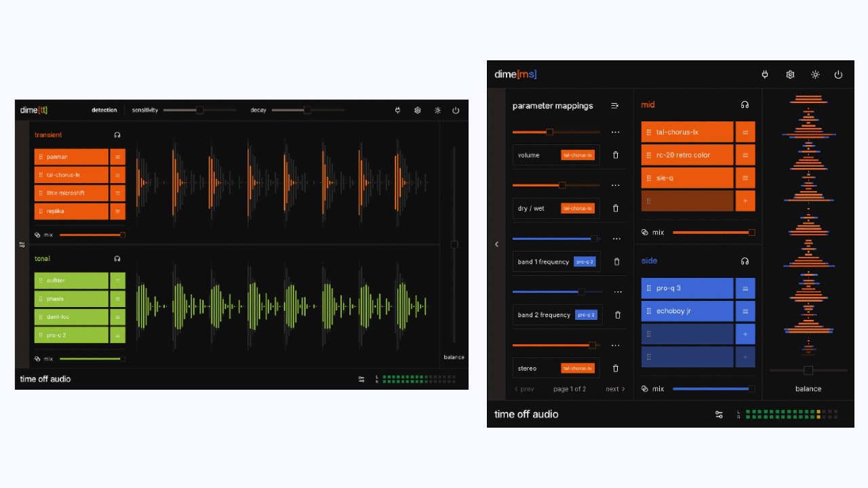The height and width of the screenshot is (488, 868).
Task: Open menu for replika plugin slot
Action: coord(117,211)
